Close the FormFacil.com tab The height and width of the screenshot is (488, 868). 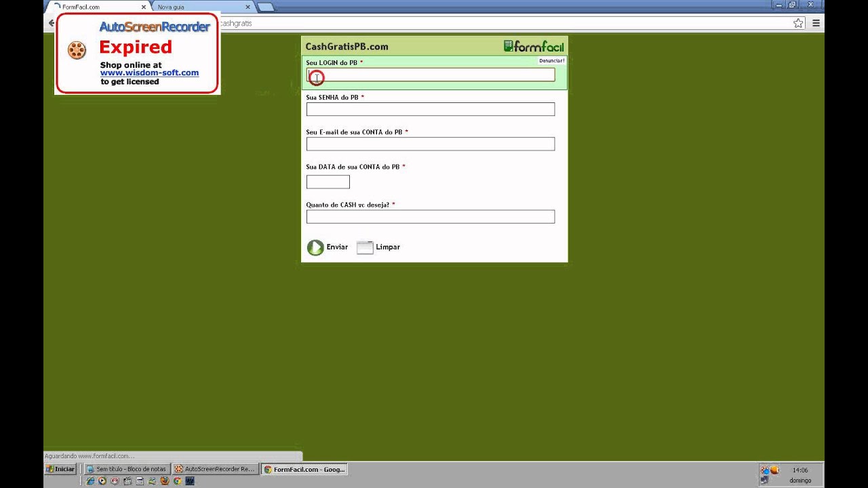click(x=143, y=7)
